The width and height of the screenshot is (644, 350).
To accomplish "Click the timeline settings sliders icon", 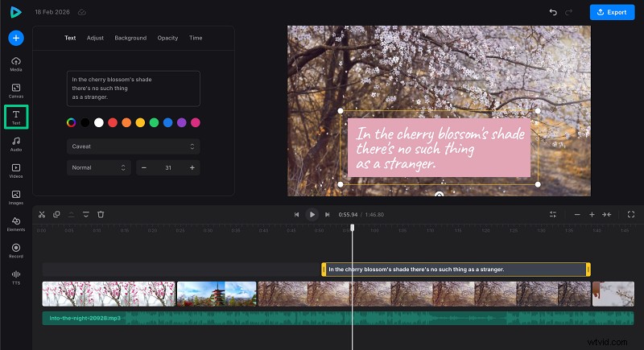I will click(553, 215).
